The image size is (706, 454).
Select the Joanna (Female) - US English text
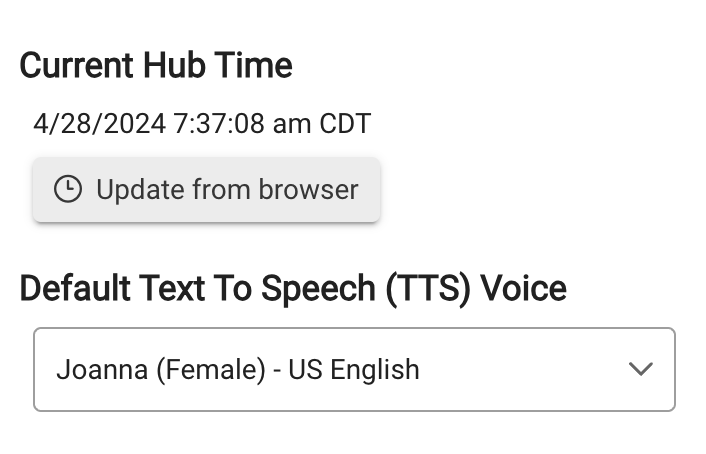pyautogui.click(x=238, y=370)
